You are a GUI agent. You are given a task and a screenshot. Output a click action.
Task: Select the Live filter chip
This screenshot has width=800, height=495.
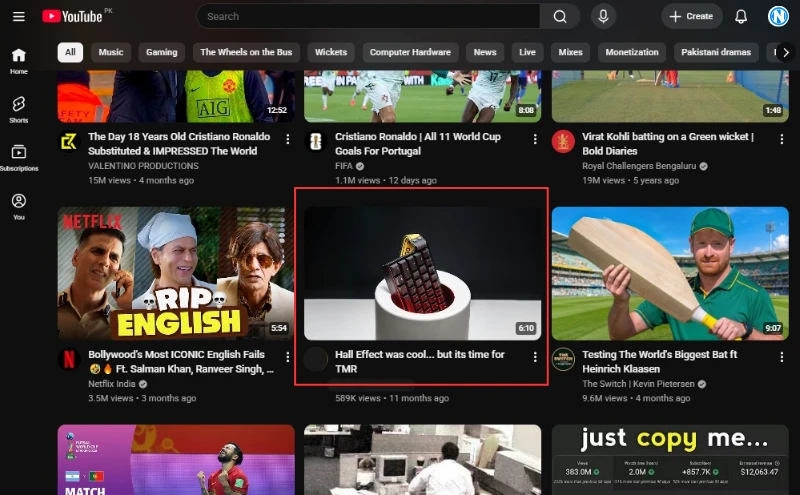click(527, 52)
